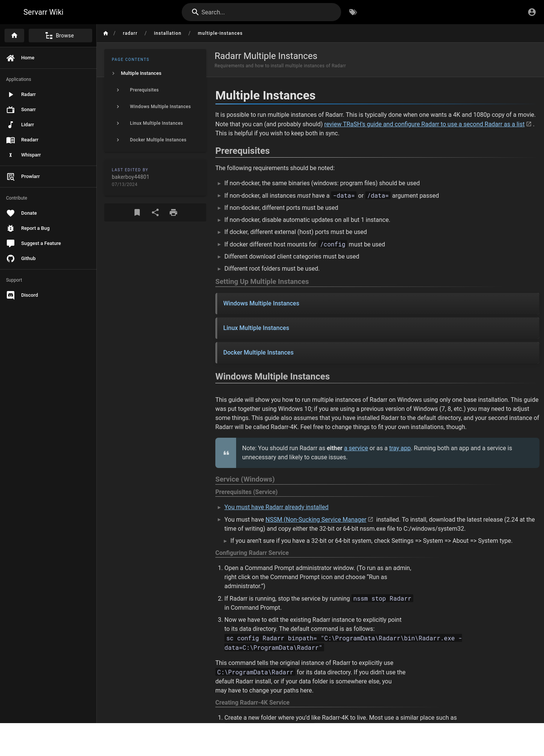Click the Readarr book icon
The height and width of the screenshot is (756, 544).
coord(11,140)
